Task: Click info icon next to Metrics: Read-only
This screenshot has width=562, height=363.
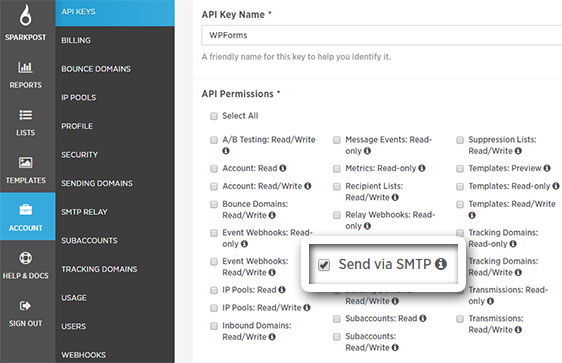Action: pyautogui.click(x=422, y=168)
